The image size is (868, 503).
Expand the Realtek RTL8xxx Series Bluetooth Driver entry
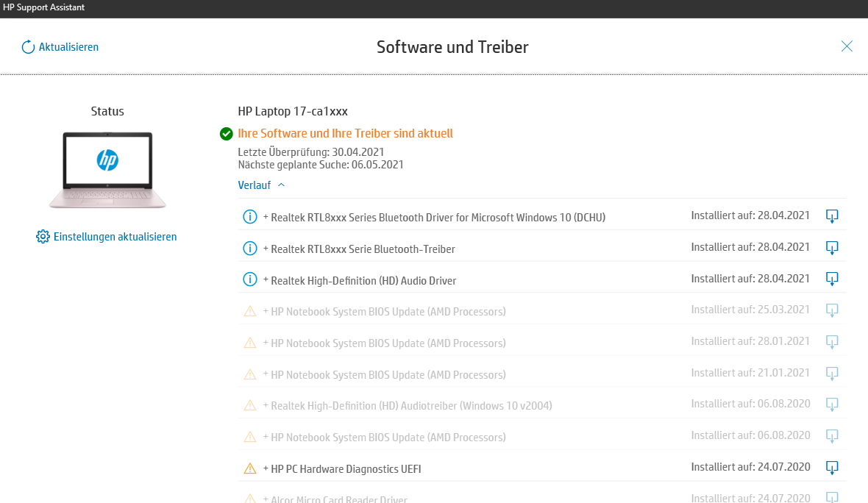point(266,216)
